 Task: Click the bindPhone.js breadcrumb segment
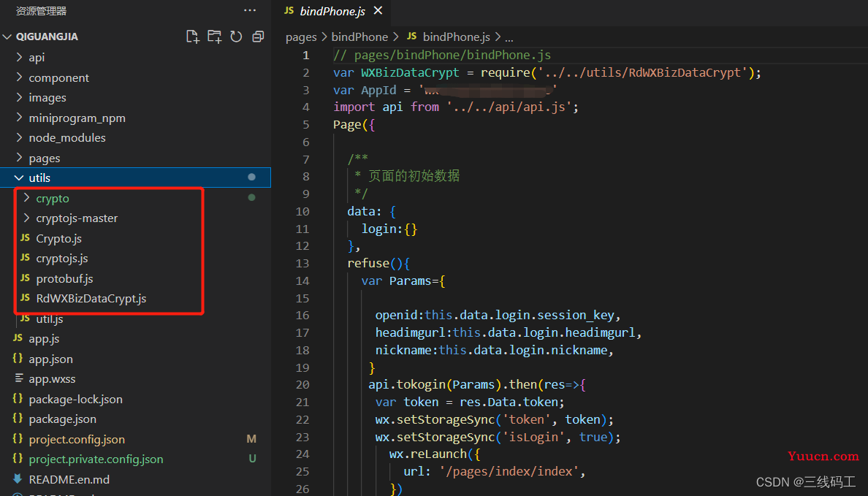pyautogui.click(x=456, y=37)
